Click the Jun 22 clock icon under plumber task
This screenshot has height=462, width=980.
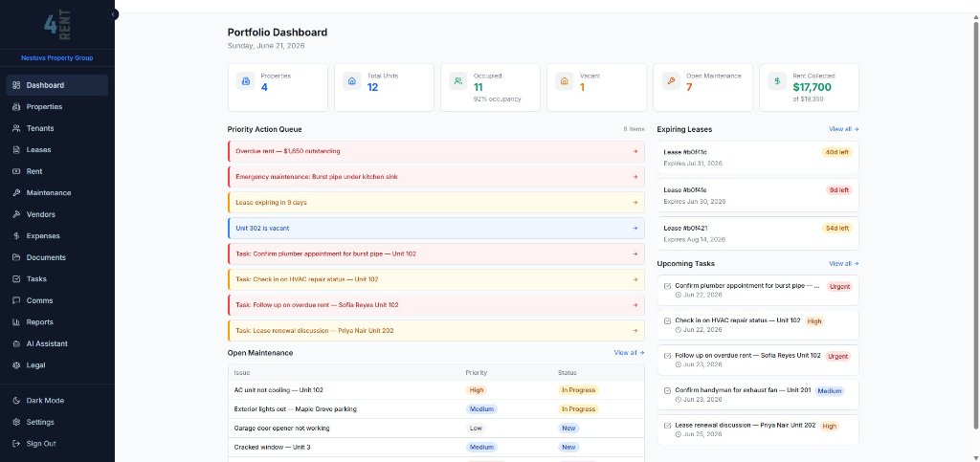tap(679, 295)
